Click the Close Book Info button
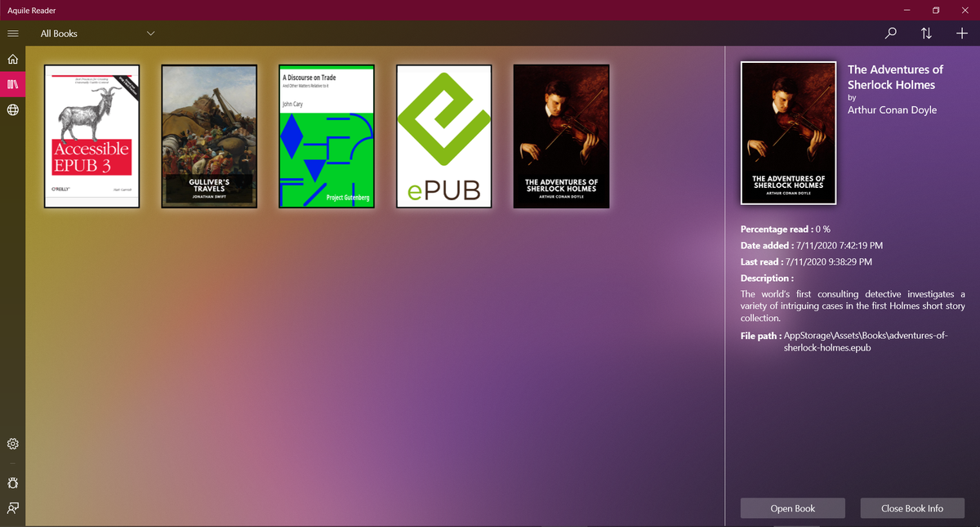The width and height of the screenshot is (980, 527). (x=912, y=508)
